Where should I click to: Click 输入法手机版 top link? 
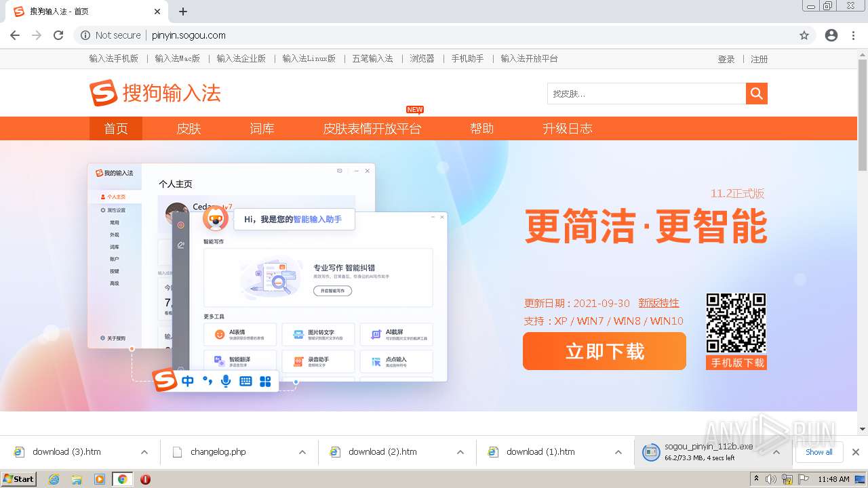[113, 58]
